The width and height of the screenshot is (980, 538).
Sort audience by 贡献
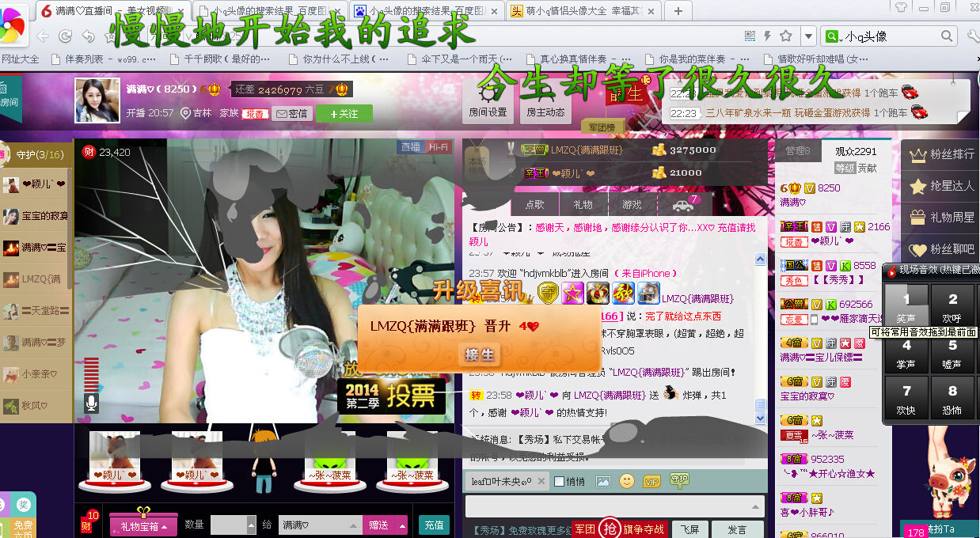pos(868,169)
